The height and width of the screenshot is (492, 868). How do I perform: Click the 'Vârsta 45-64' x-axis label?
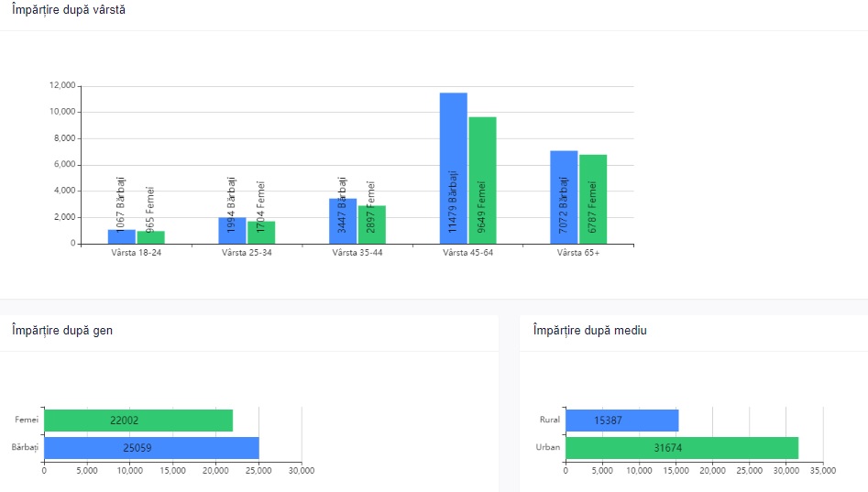[x=467, y=253]
